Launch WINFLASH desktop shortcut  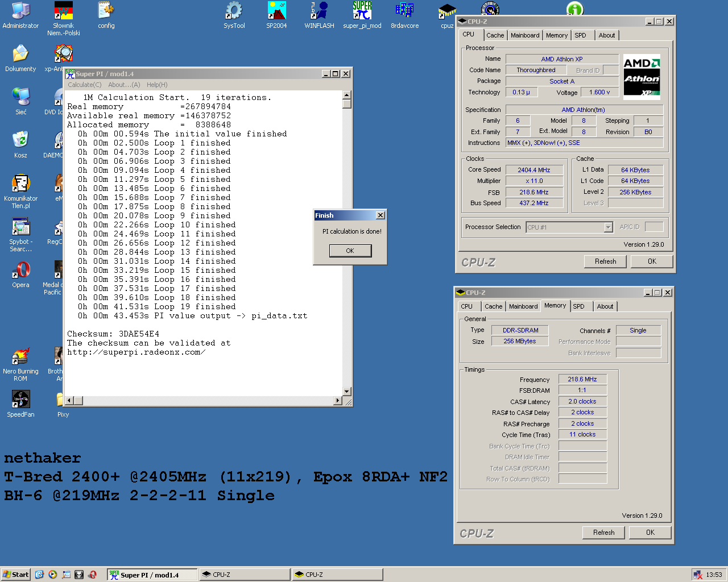pyautogui.click(x=319, y=15)
